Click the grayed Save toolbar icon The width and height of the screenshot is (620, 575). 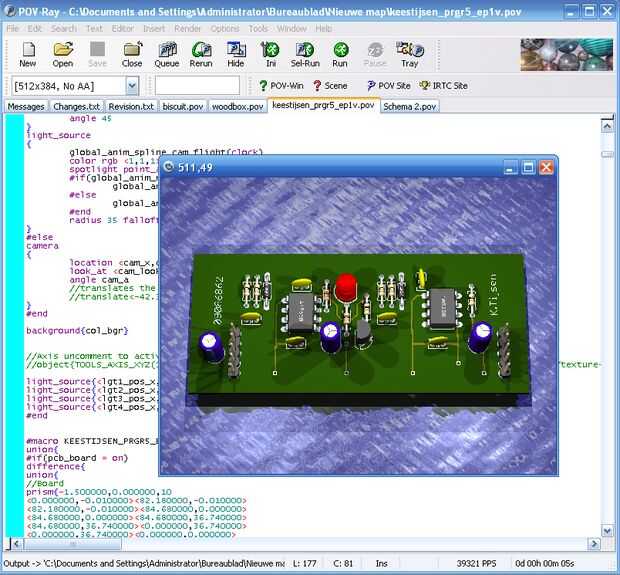97,55
